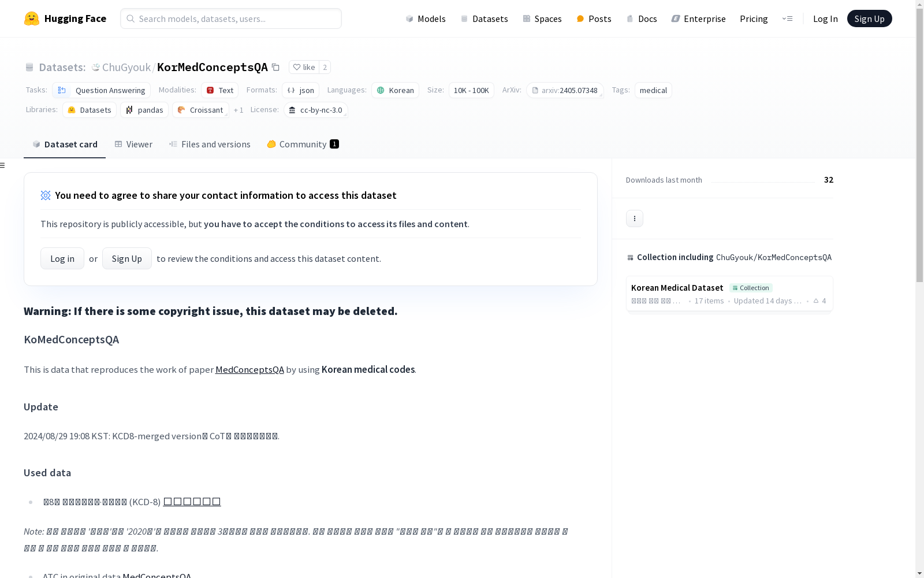Toggle the table of contents sidebar icon

pos(3,165)
